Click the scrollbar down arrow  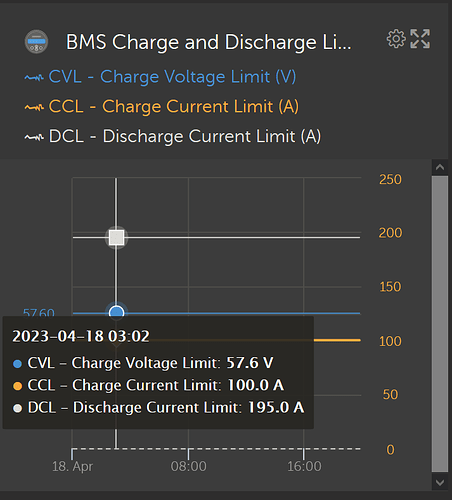(440, 482)
